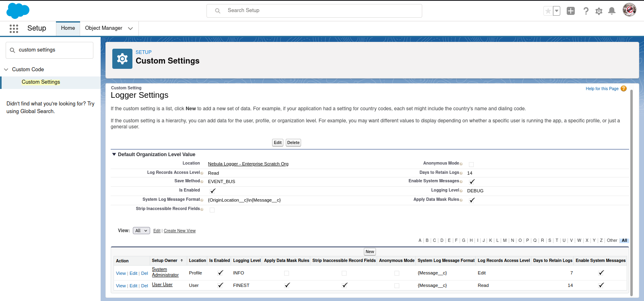Viewport: 644px width, 301px height.
Task: Click the custom settings Quick Find box
Action: click(x=50, y=50)
